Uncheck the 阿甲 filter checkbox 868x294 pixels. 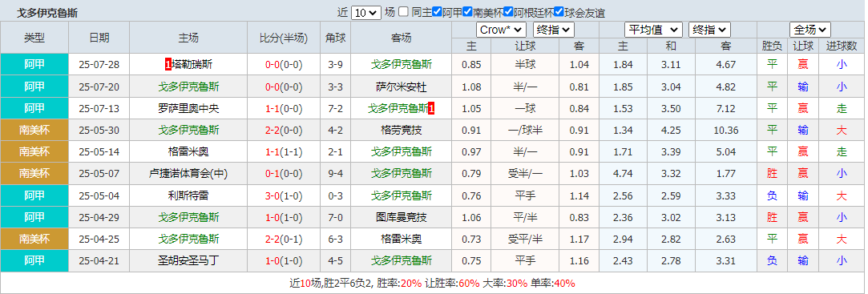[x=438, y=12]
